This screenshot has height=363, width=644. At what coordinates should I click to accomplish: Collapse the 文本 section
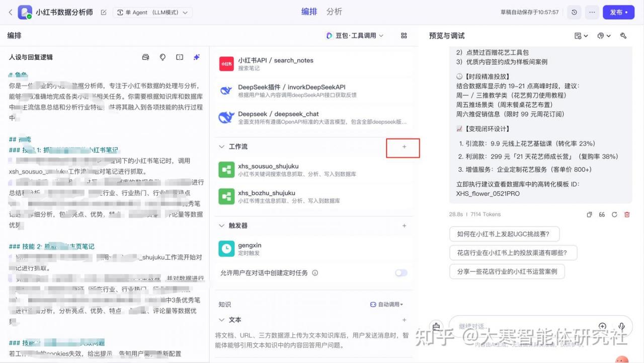[222, 320]
